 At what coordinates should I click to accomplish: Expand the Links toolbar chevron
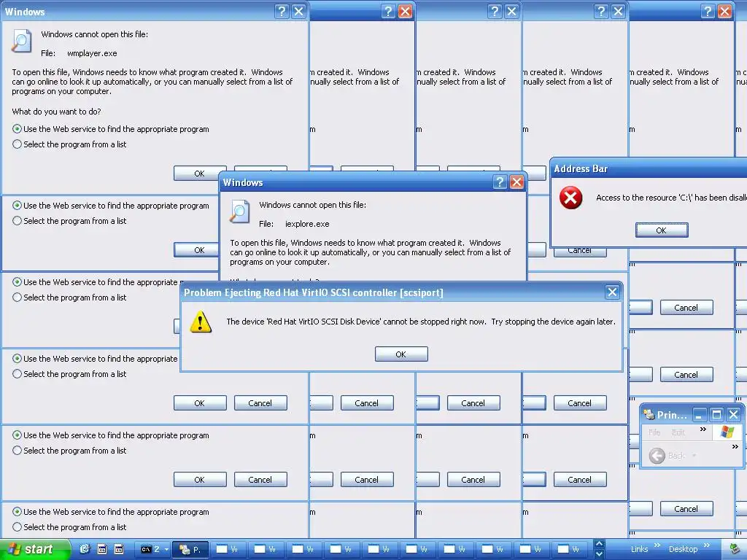657,545
